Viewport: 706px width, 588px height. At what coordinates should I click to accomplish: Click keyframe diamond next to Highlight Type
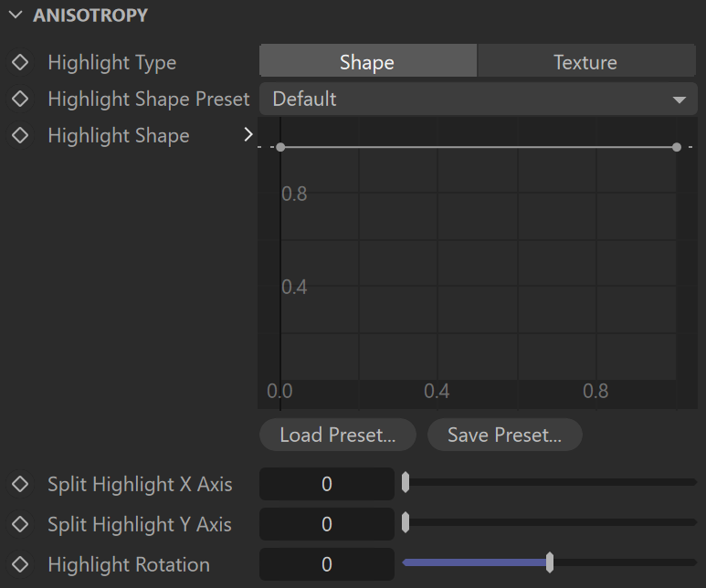coord(20,62)
